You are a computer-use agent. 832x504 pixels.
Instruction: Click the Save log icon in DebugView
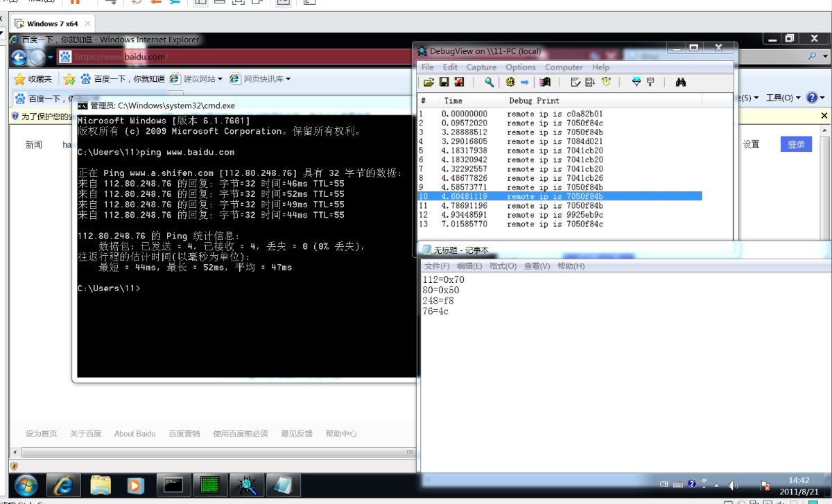tap(444, 82)
